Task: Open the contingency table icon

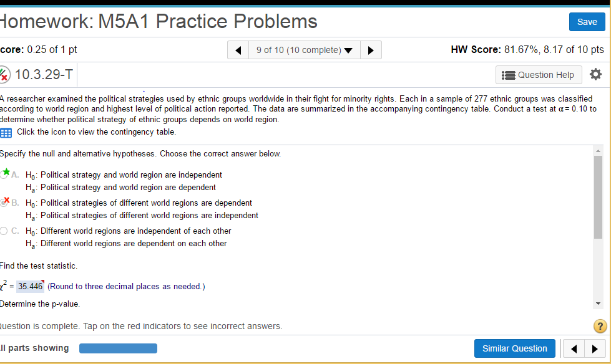Action: point(6,133)
